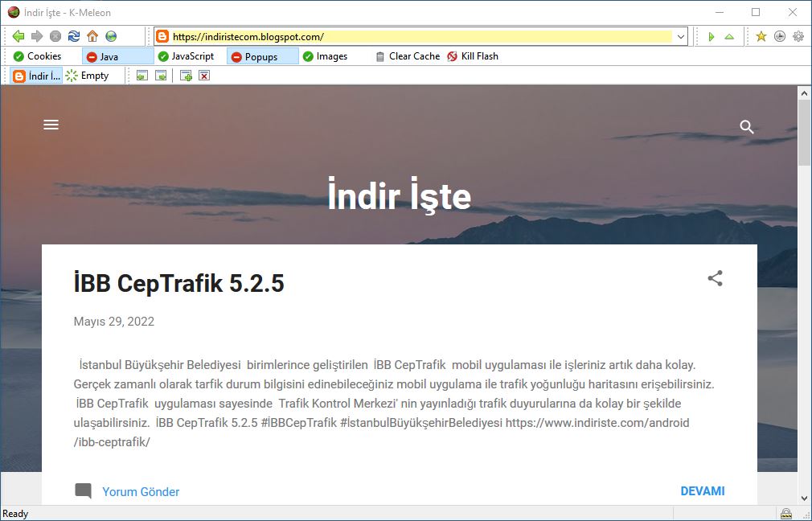Open the DEVAMI read more link

[702, 491]
